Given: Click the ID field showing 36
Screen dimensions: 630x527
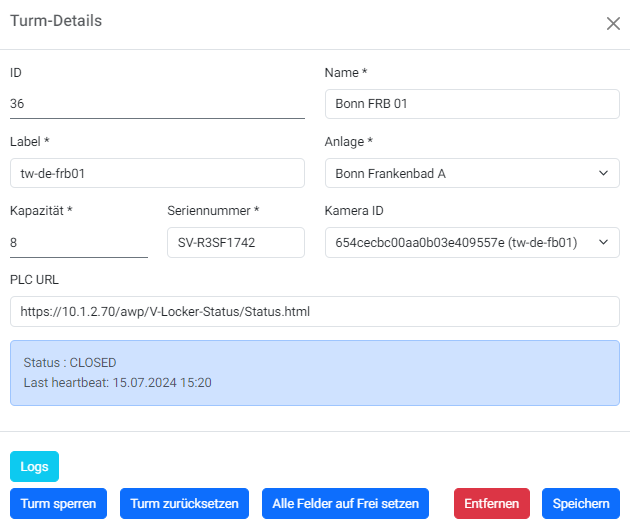Looking at the screenshot, I should (x=157, y=104).
